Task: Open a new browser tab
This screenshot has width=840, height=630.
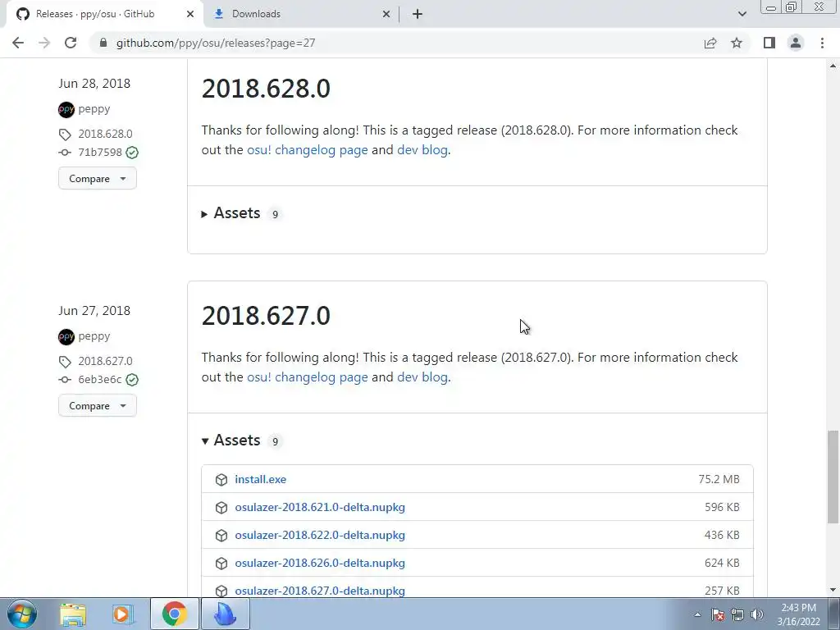Action: click(418, 14)
